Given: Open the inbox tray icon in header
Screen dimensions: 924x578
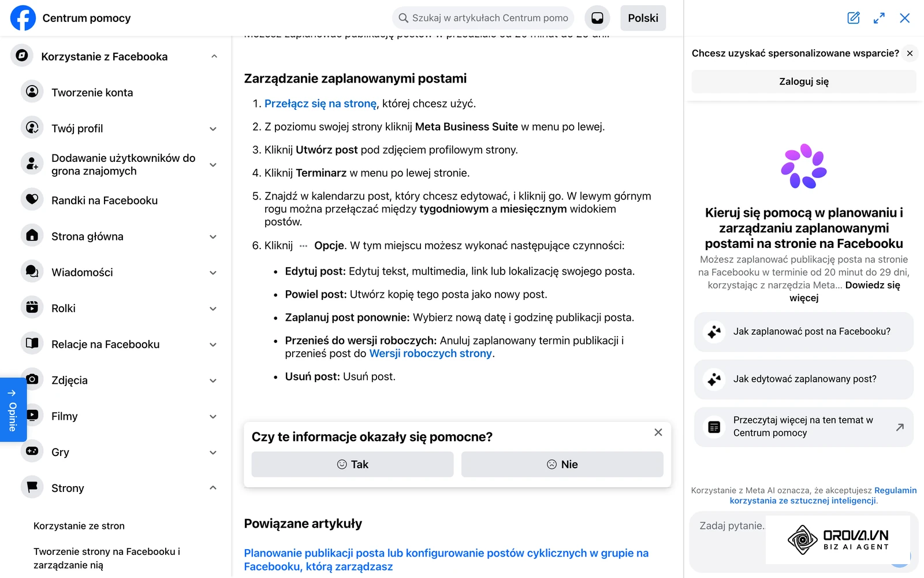Looking at the screenshot, I should click(x=597, y=18).
